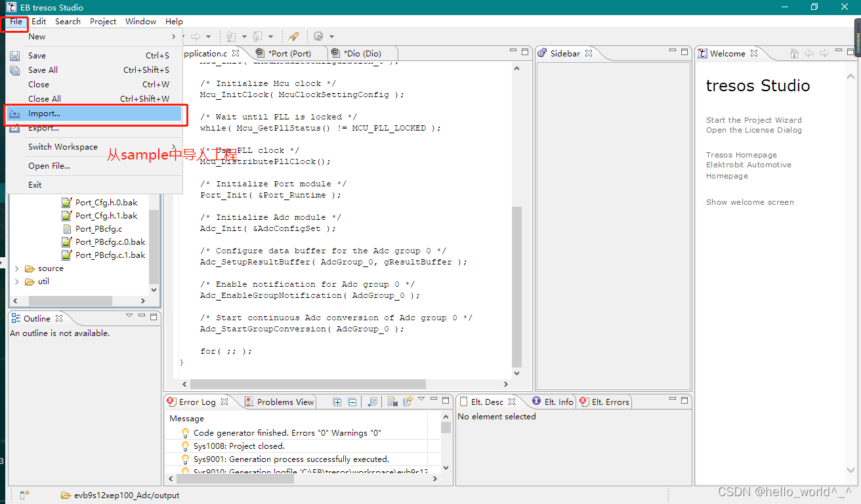Screen dimensions: 861x504
Task: Click the Import icon in File menu
Action: [14, 114]
